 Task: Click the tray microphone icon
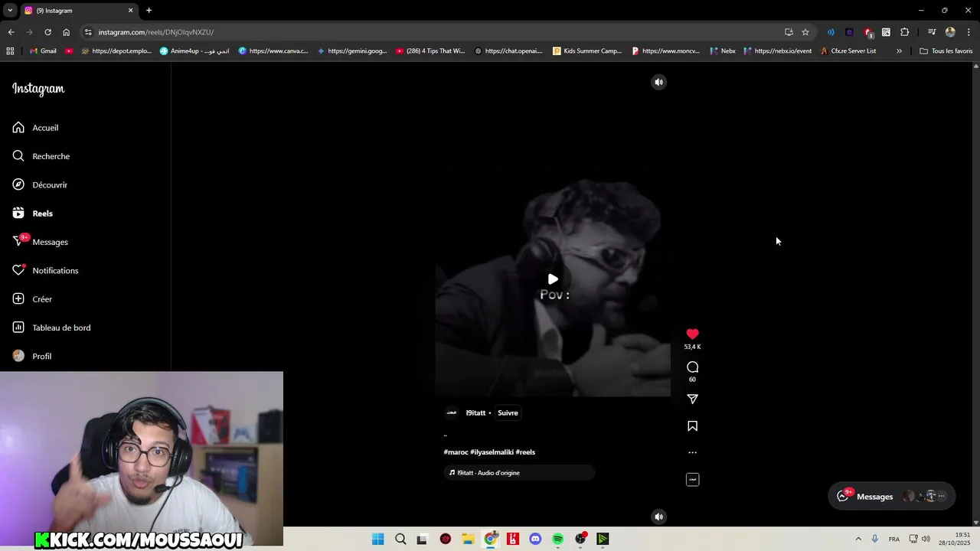pyautogui.click(x=874, y=539)
